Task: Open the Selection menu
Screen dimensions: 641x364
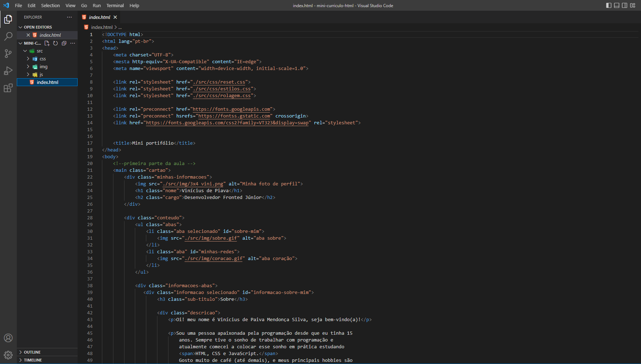Action: point(50,5)
